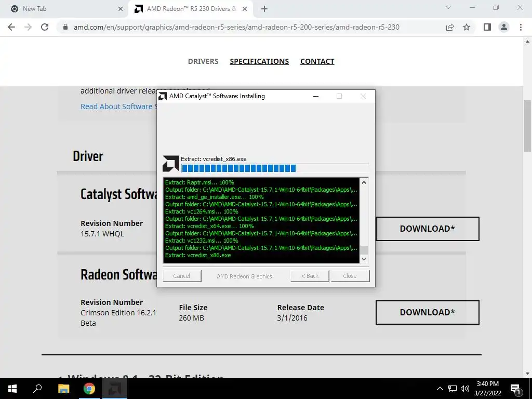532x399 pixels.
Task: Click the AMD icon in installer title bar
Action: click(x=163, y=96)
